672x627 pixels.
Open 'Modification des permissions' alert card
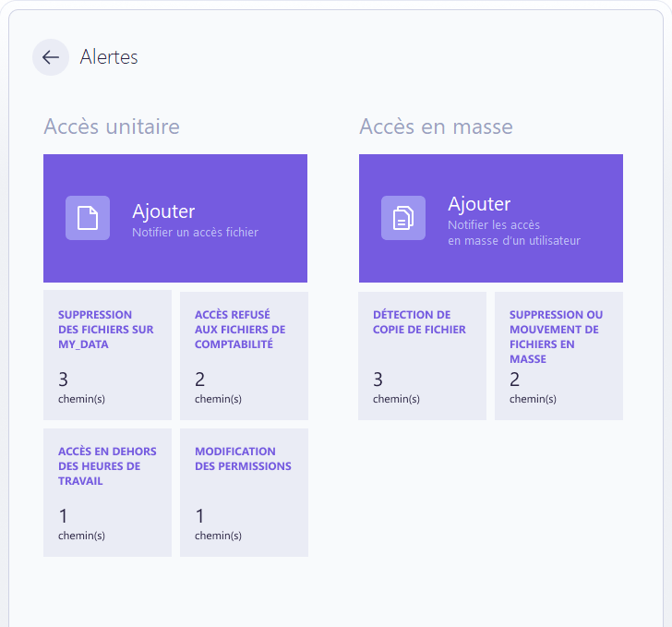pyautogui.click(x=244, y=492)
